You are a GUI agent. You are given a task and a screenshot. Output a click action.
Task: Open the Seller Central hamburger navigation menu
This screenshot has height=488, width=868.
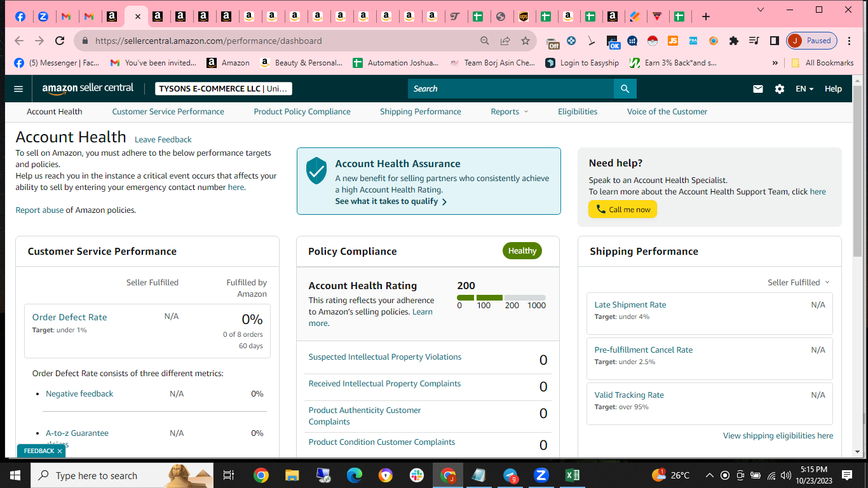click(18, 89)
